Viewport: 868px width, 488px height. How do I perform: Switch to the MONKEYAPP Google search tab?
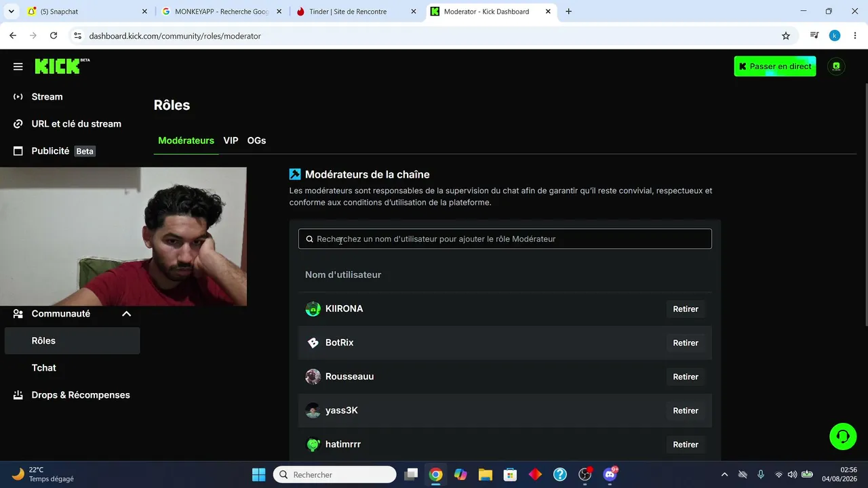click(x=222, y=12)
